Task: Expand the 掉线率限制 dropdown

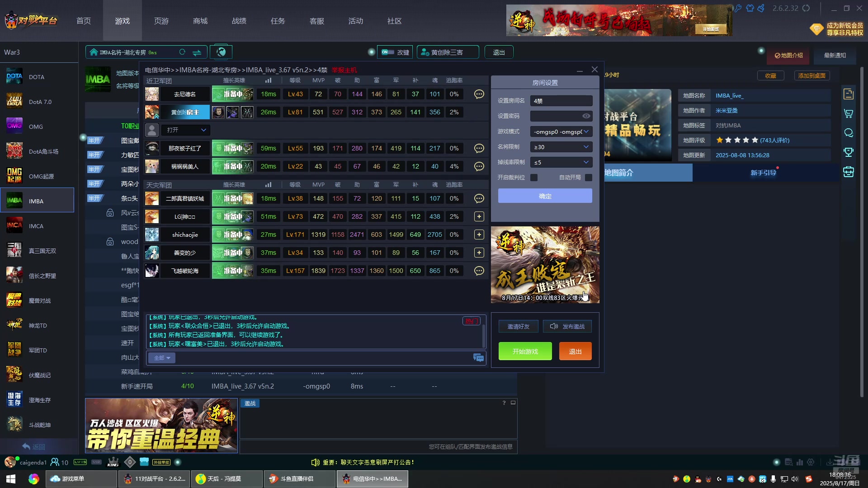Action: click(561, 162)
